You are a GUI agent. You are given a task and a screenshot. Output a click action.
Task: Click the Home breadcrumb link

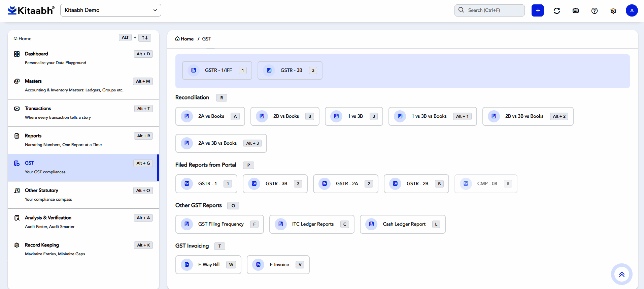coord(184,39)
